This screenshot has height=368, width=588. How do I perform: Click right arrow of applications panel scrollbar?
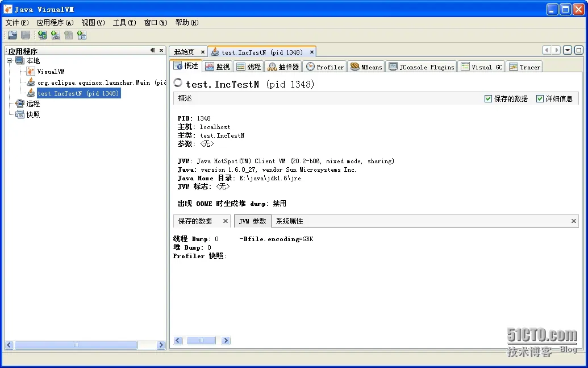click(161, 345)
